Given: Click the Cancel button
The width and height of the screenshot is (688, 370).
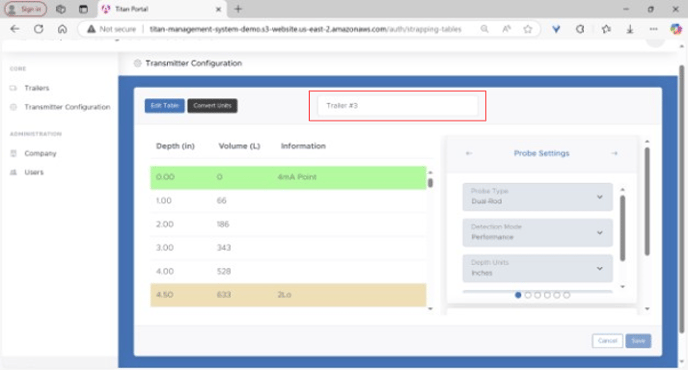Looking at the screenshot, I should (607, 341).
